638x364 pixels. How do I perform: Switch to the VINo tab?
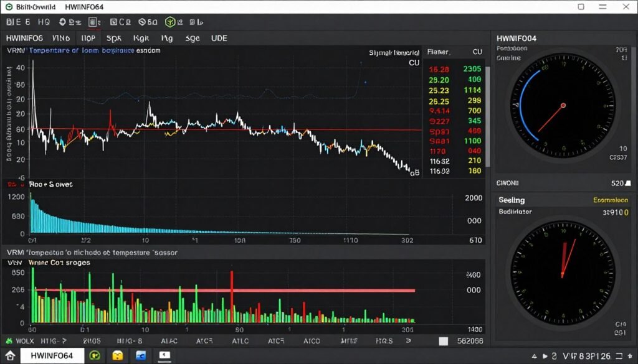click(61, 38)
